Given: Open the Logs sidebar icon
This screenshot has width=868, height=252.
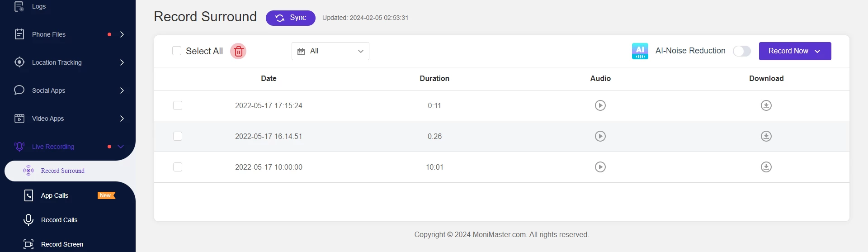Looking at the screenshot, I should click(19, 6).
